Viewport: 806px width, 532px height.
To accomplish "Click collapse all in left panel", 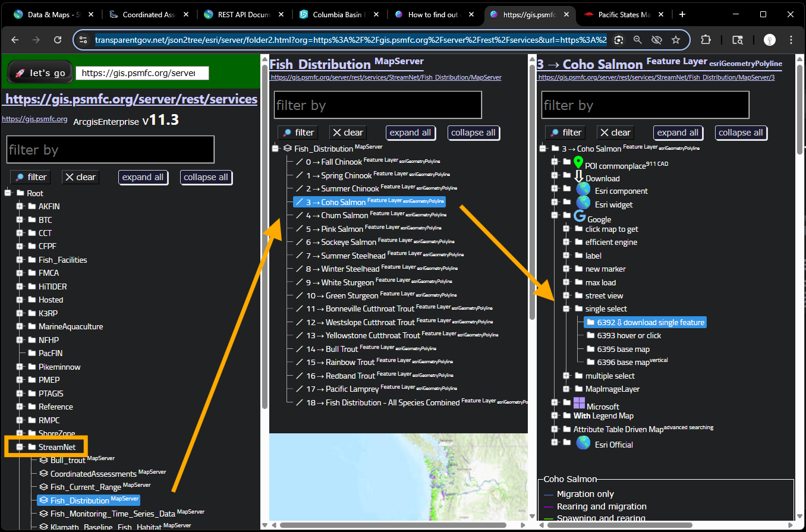I will pos(206,177).
